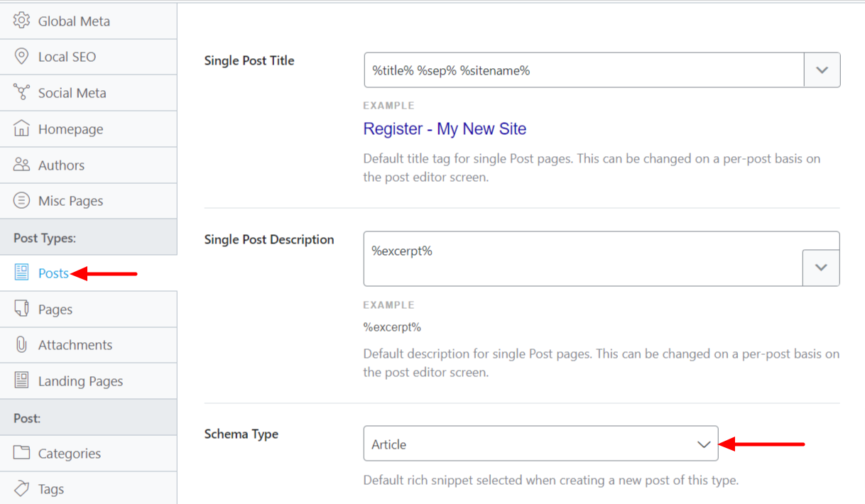865x504 pixels.
Task: Switch to the Pages tab
Action: click(x=55, y=309)
